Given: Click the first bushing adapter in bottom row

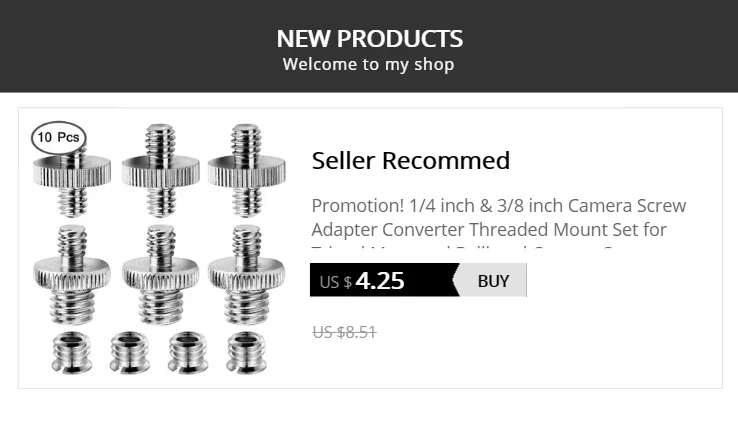Looking at the screenshot, I should click(x=71, y=352).
